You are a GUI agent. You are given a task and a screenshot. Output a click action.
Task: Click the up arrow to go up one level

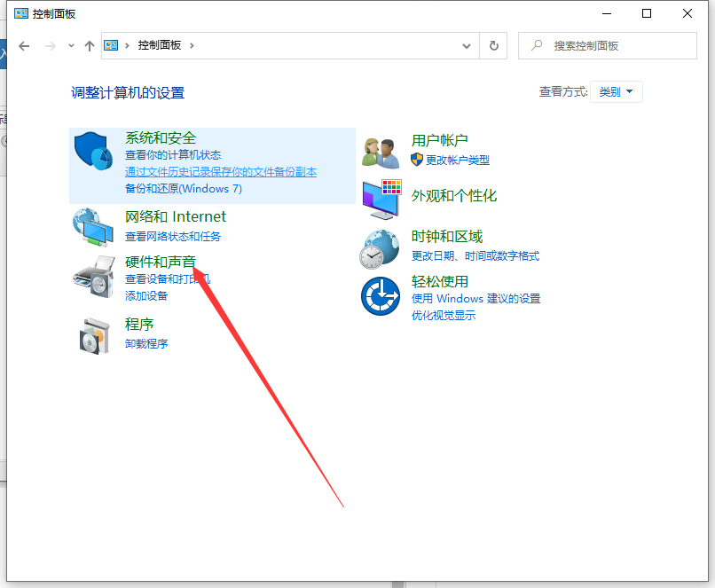(x=89, y=45)
